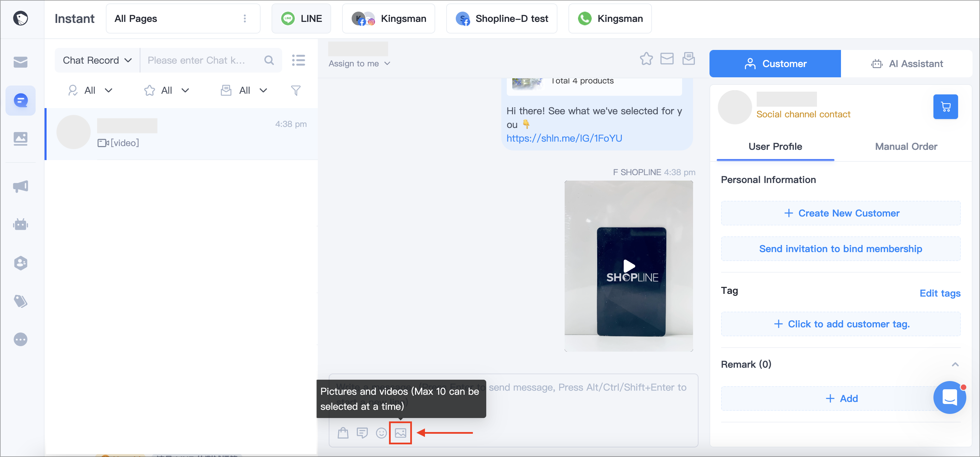The image size is (980, 457).
Task: Open the tags sidebar icon
Action: tap(21, 301)
